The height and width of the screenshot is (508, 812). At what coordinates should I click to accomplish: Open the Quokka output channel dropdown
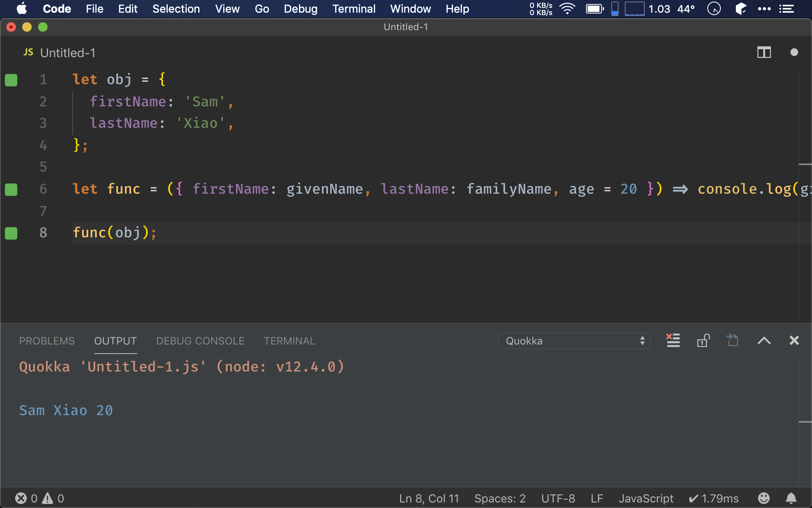click(573, 341)
